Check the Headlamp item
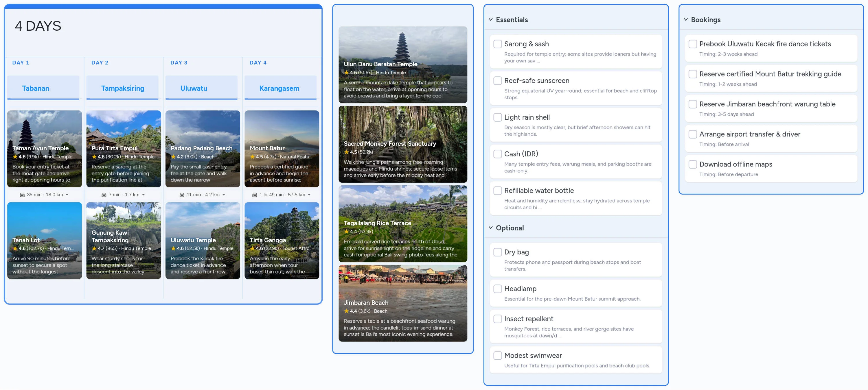Image resolution: width=868 pixels, height=390 pixels. tap(498, 289)
